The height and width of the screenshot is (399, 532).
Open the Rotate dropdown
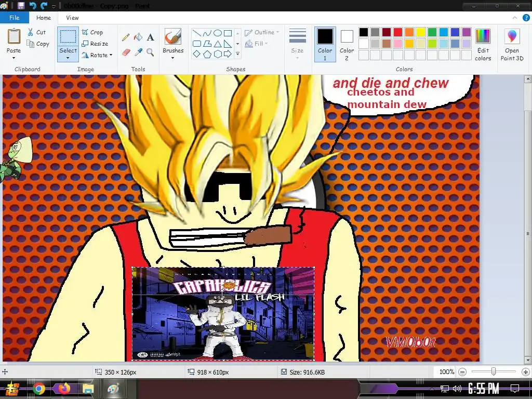tap(97, 55)
